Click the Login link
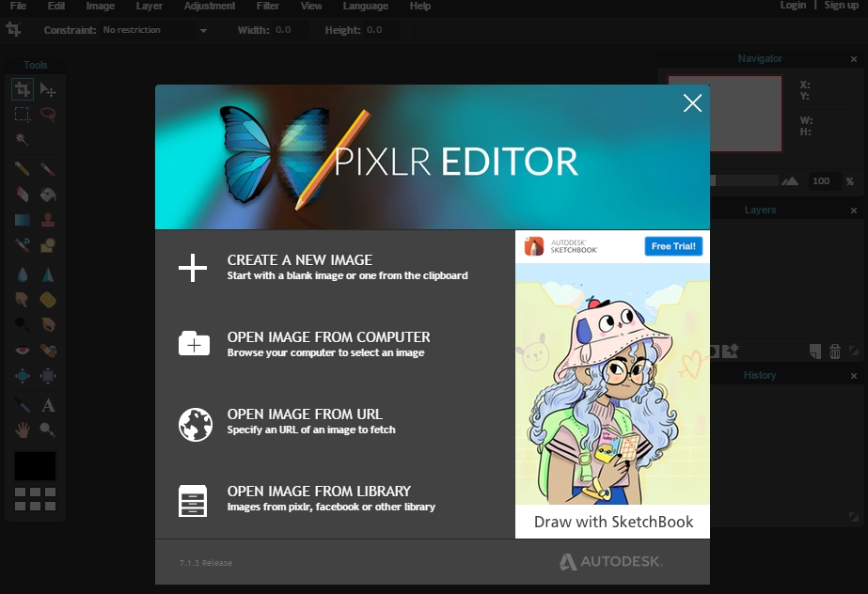The width and height of the screenshot is (868, 594). tap(793, 5)
